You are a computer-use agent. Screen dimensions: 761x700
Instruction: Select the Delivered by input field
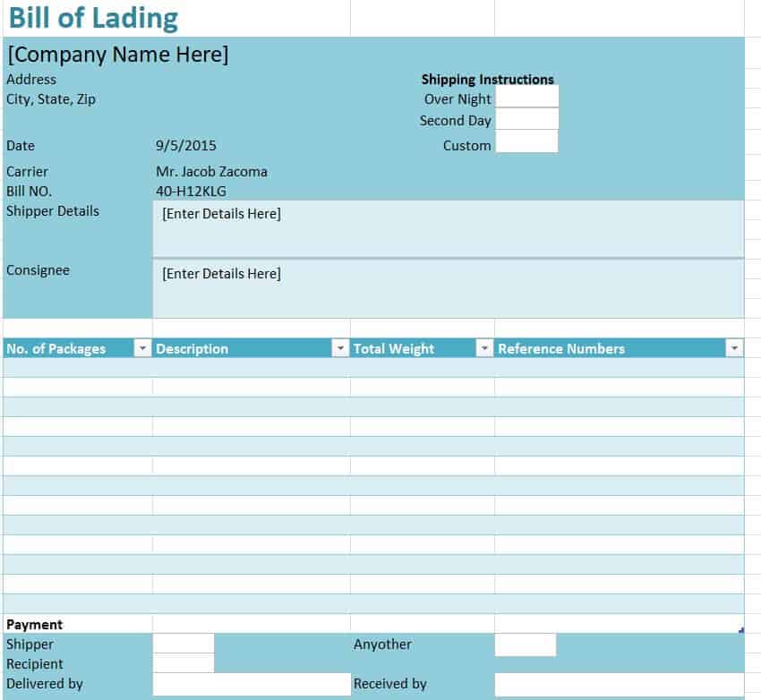[252, 684]
